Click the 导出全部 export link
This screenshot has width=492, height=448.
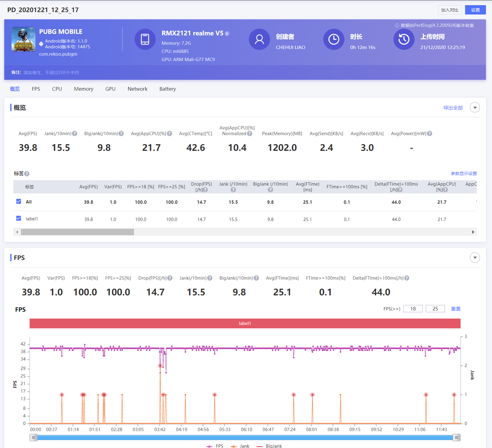453,108
